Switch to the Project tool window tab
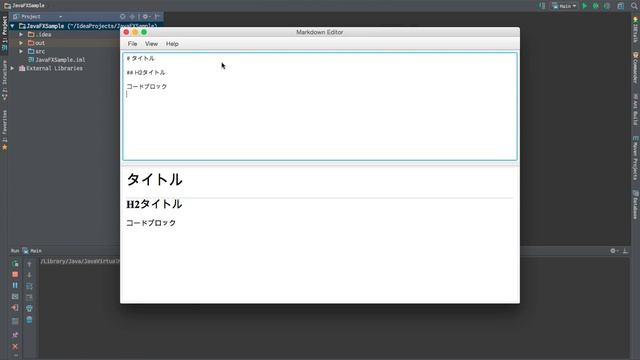The image size is (640, 360). click(x=4, y=33)
